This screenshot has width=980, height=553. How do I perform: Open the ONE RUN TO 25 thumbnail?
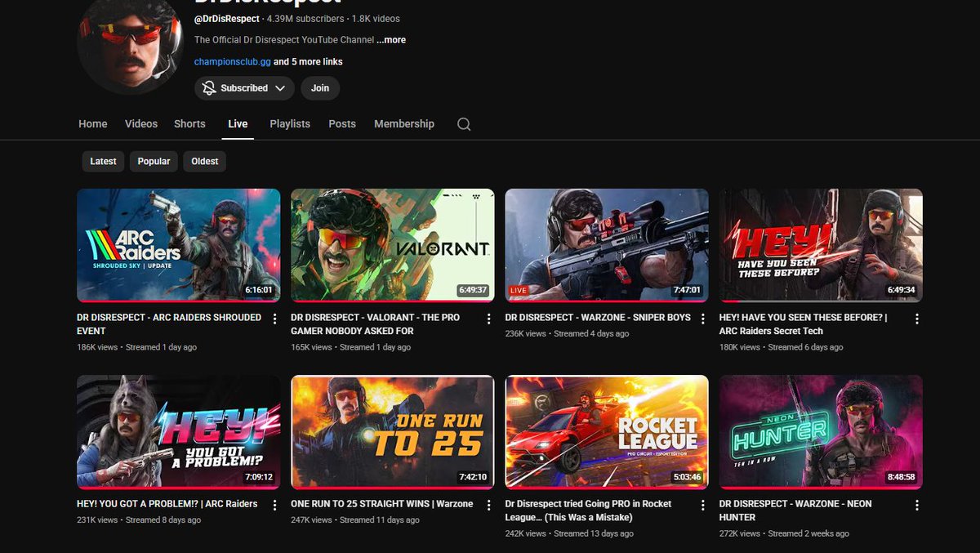coord(393,432)
